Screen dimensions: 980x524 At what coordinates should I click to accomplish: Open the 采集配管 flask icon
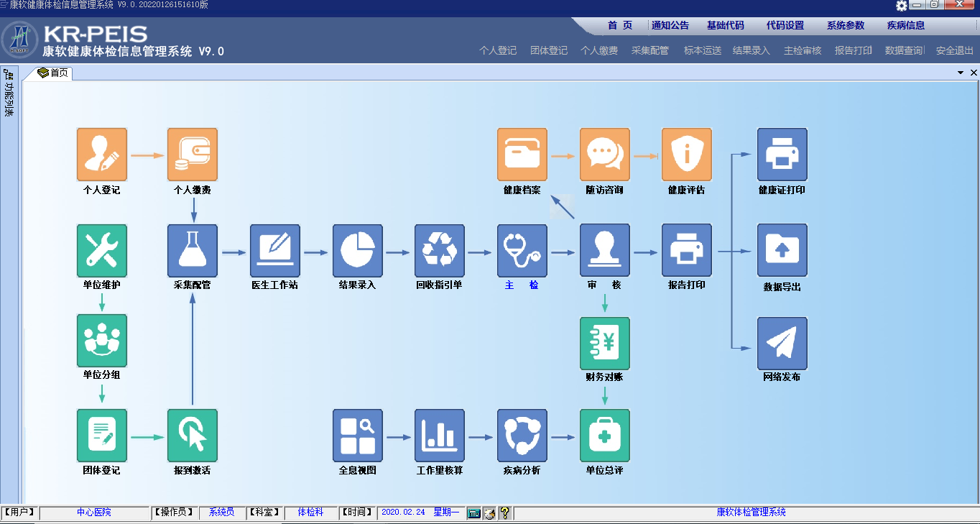[x=192, y=251]
